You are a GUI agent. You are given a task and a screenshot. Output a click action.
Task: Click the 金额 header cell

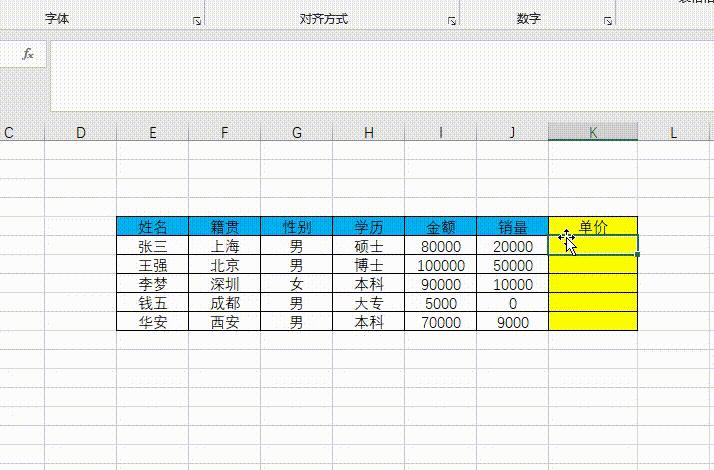pyautogui.click(x=440, y=226)
